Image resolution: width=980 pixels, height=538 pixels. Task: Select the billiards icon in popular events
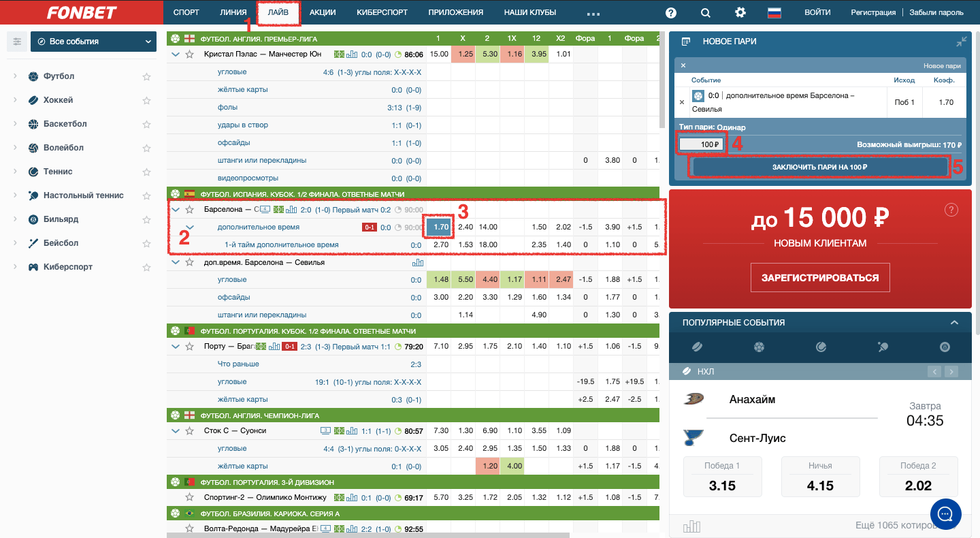945,347
